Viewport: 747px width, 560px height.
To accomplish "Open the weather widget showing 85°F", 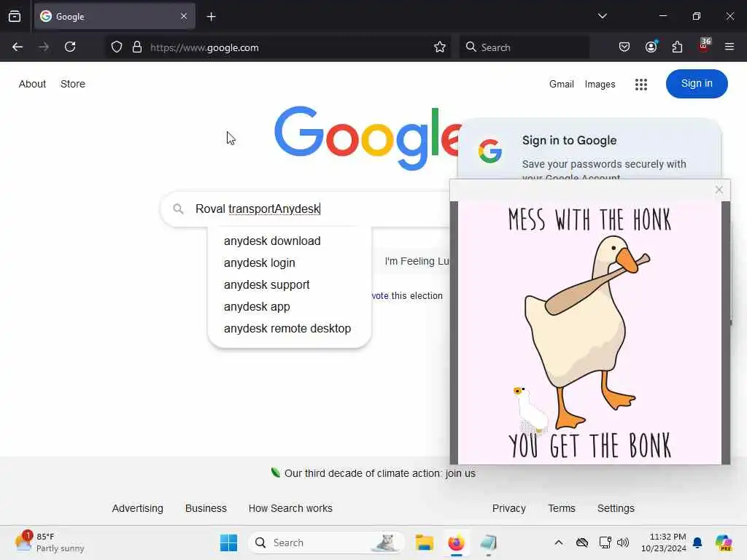I will click(x=50, y=542).
